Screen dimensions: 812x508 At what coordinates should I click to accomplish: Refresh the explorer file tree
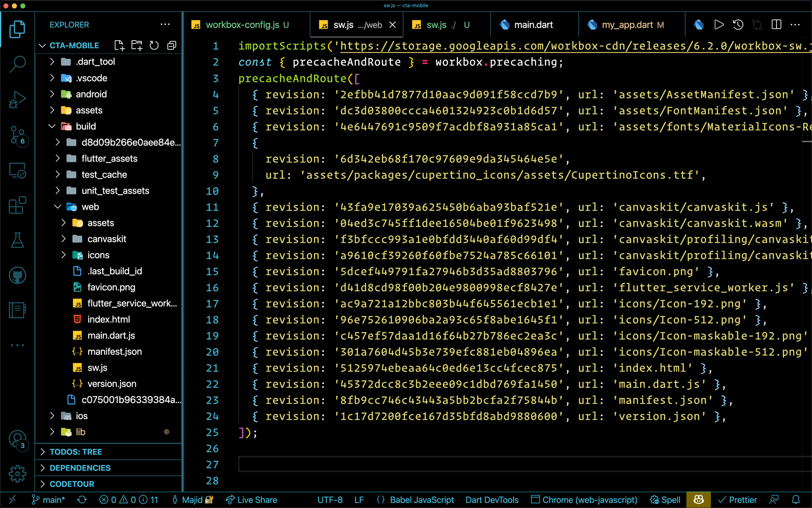click(154, 46)
